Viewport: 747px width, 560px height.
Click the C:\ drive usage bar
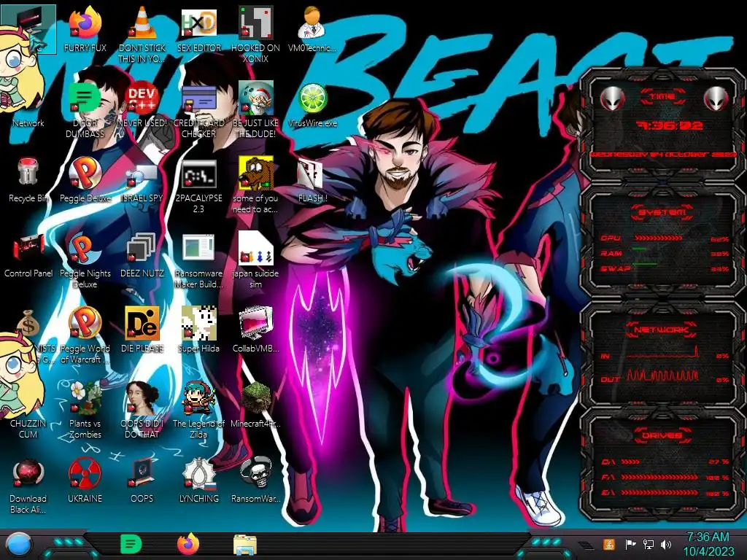[630, 462]
